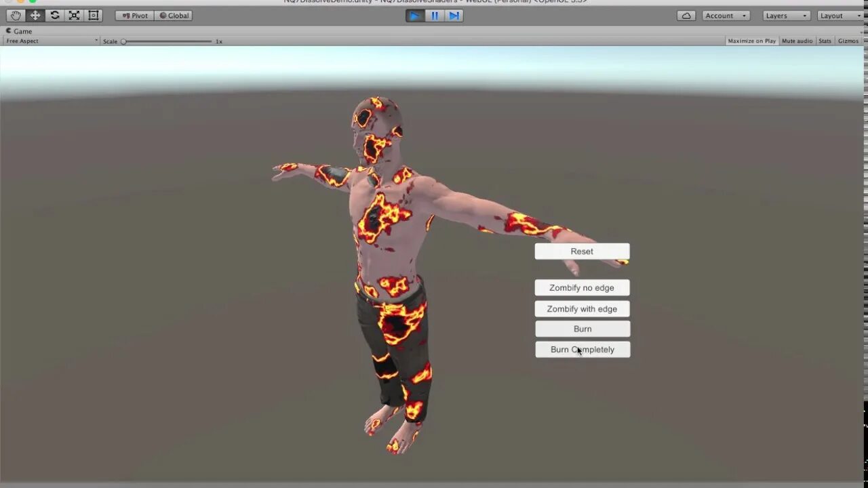Adjust the Scale slider
This screenshot has height=488, width=868.
(x=167, y=41)
